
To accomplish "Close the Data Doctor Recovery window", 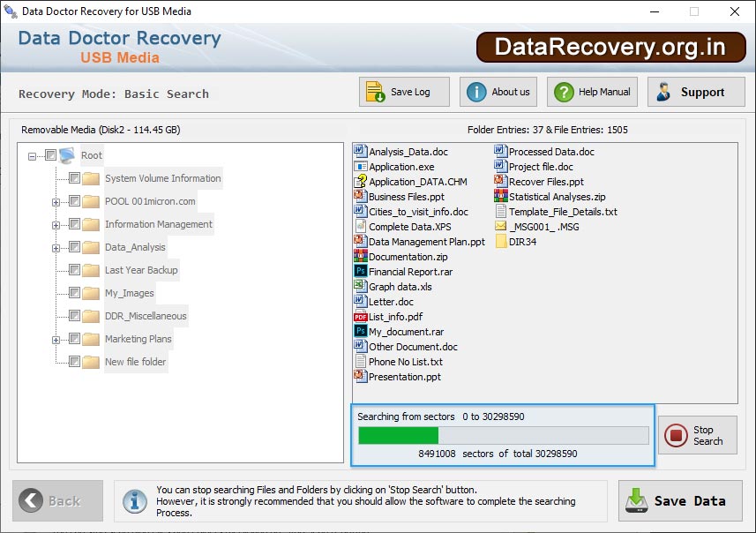I will point(734,11).
